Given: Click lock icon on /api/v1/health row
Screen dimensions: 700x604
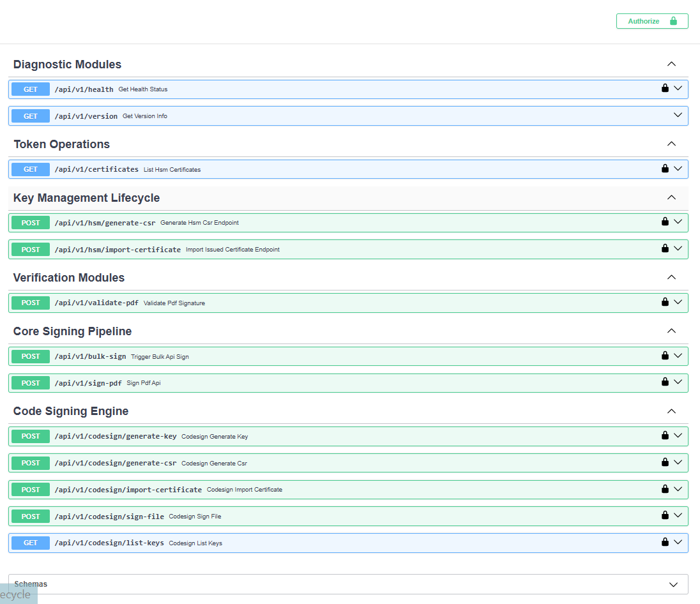Looking at the screenshot, I should [x=665, y=88].
